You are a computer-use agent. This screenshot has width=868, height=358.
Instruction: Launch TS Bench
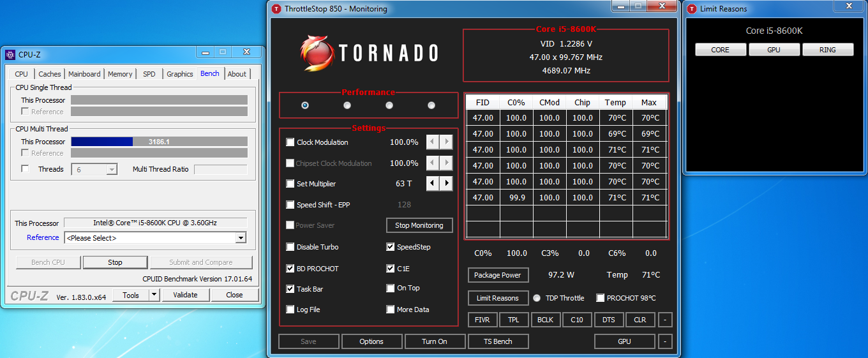click(x=498, y=341)
